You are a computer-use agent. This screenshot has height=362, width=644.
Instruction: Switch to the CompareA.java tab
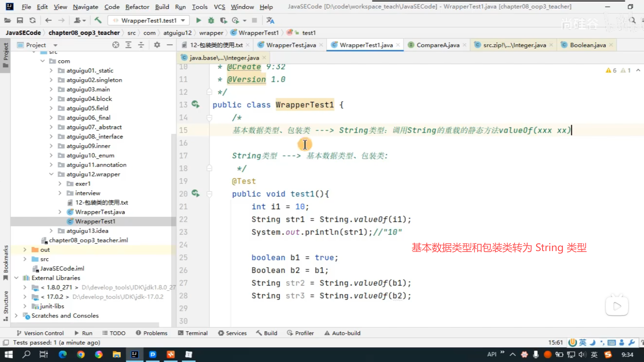pos(437,45)
